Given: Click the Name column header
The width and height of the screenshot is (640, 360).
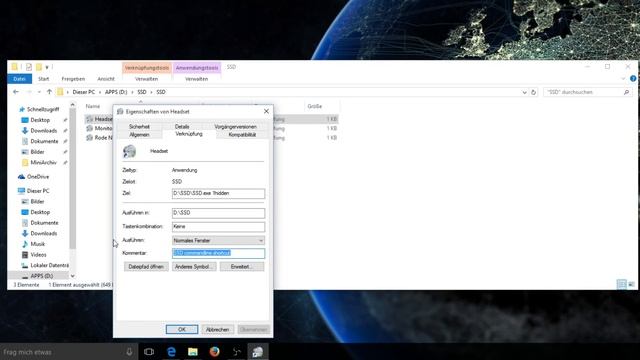Looking at the screenshot, I should click(x=93, y=106).
